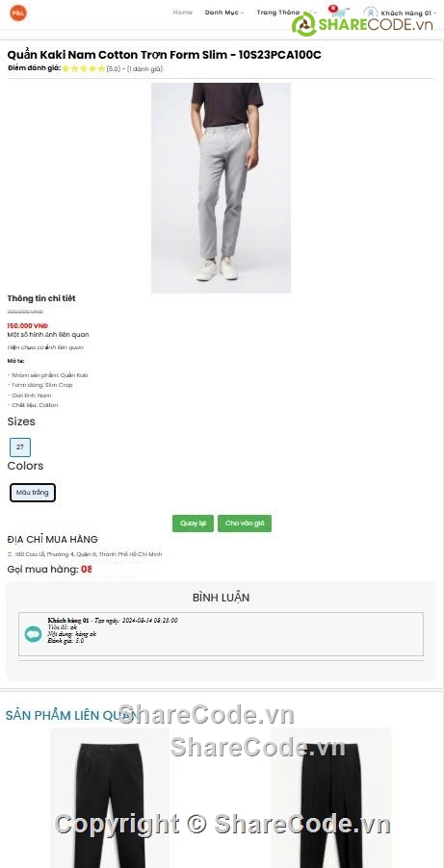Click the commenter avatar icon

(x=34, y=634)
